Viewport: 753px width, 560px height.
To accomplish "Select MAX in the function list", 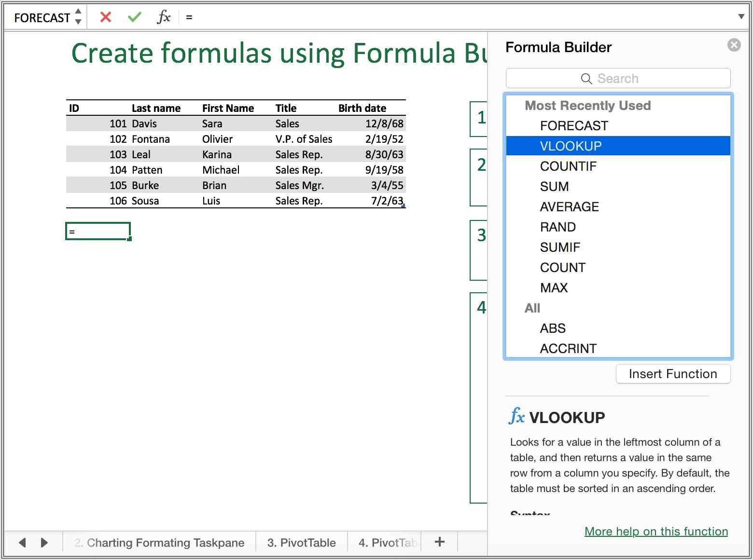I will click(x=618, y=288).
